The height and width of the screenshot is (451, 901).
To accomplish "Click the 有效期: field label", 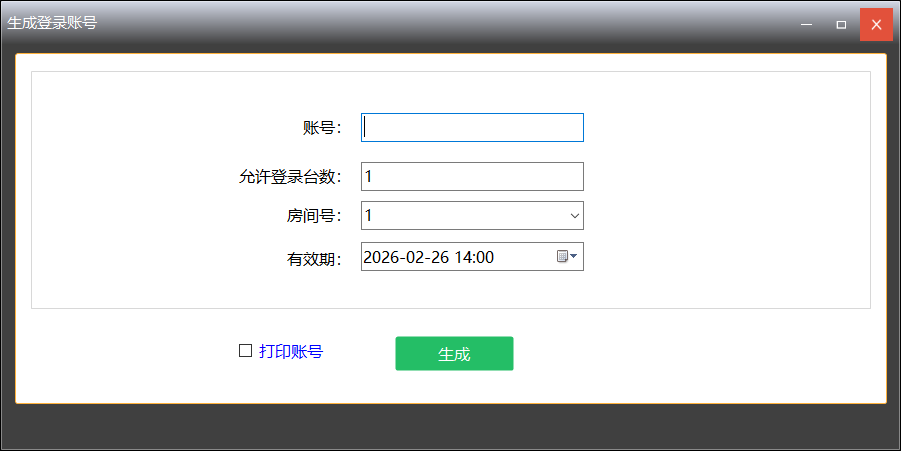I will (x=314, y=259).
